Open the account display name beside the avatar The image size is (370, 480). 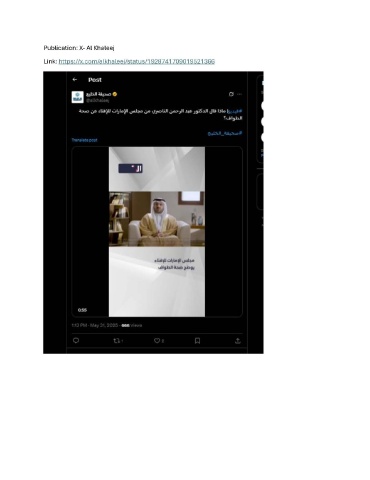click(x=99, y=94)
